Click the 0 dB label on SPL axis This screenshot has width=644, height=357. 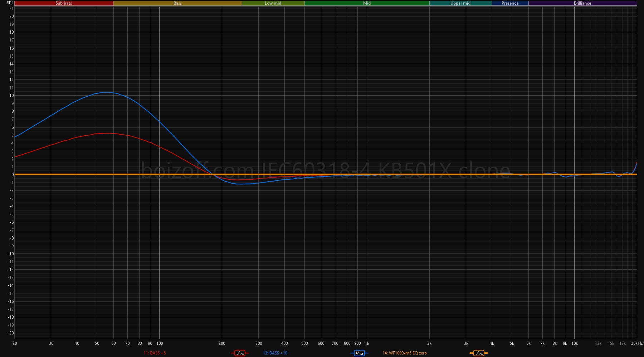[12, 175]
